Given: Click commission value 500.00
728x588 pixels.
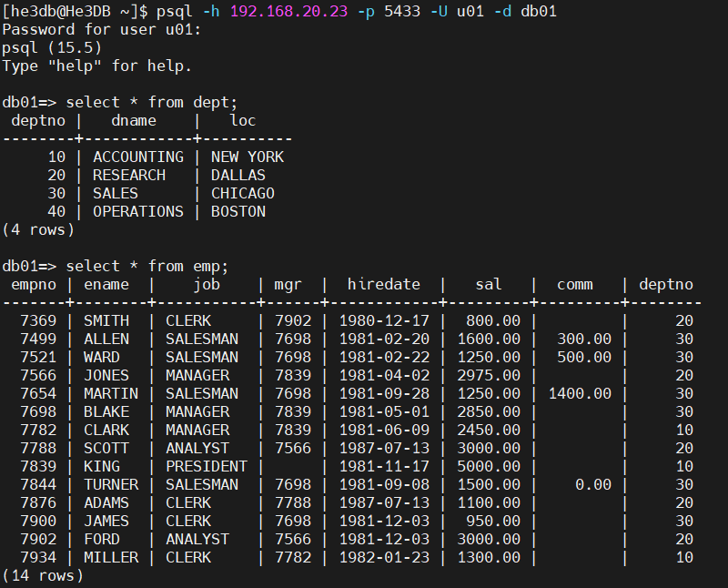Looking at the screenshot, I should coord(584,357).
